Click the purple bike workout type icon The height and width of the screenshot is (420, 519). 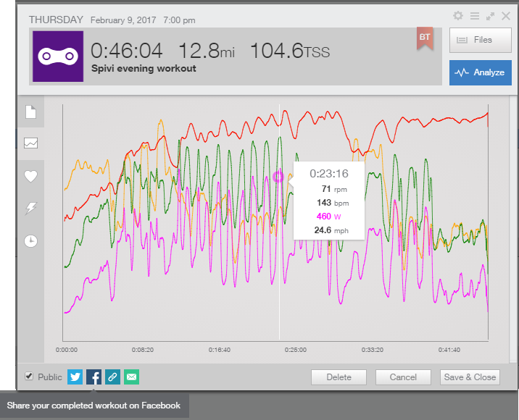click(58, 56)
